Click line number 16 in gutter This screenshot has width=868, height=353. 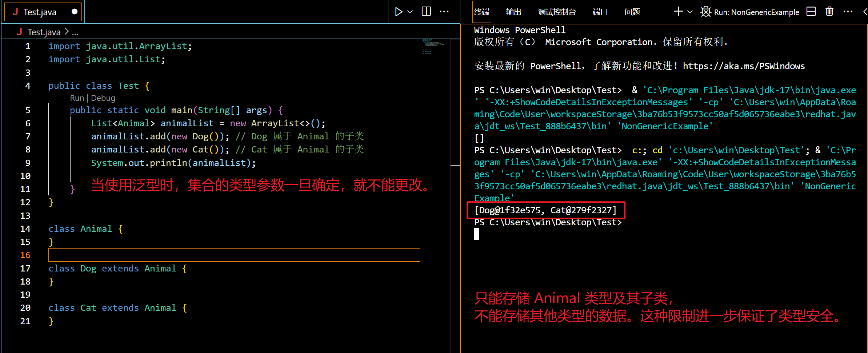click(25, 255)
